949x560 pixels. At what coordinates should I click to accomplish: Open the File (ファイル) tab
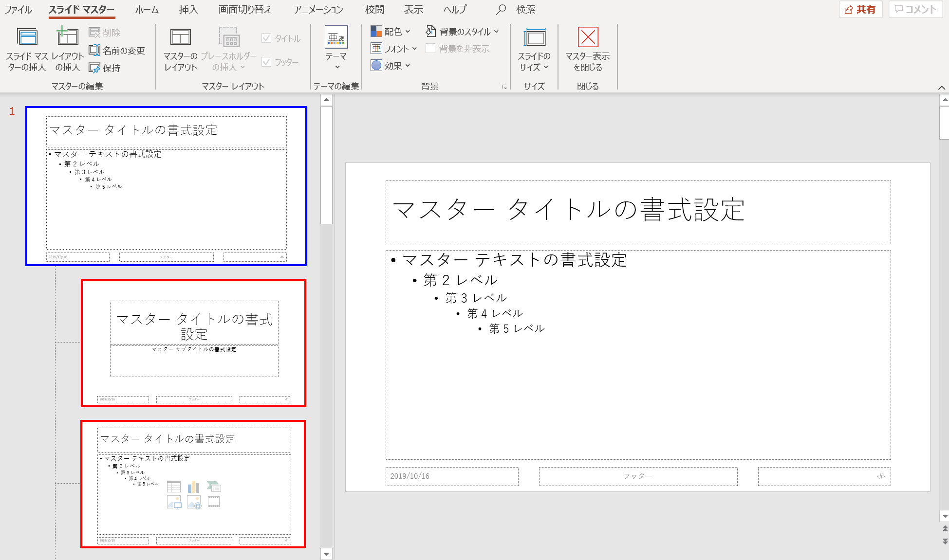[19, 9]
